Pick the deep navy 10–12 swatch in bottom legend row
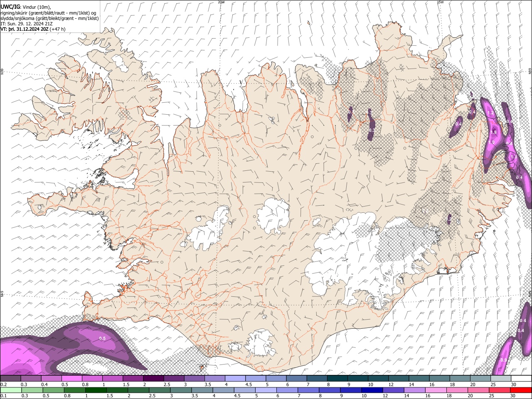The height and width of the screenshot is (399, 532). pos(372,390)
